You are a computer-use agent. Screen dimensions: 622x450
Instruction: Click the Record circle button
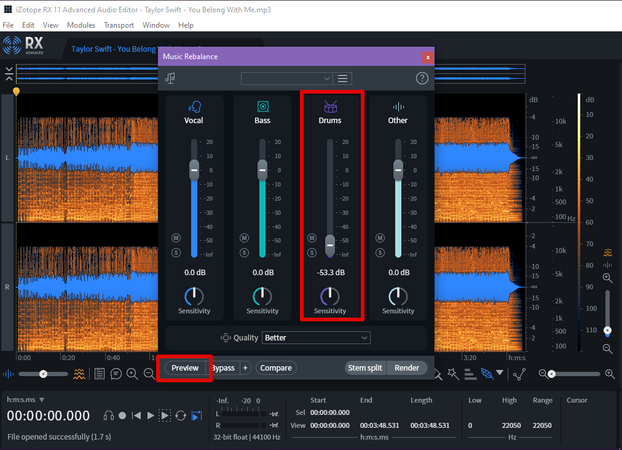tap(122, 415)
